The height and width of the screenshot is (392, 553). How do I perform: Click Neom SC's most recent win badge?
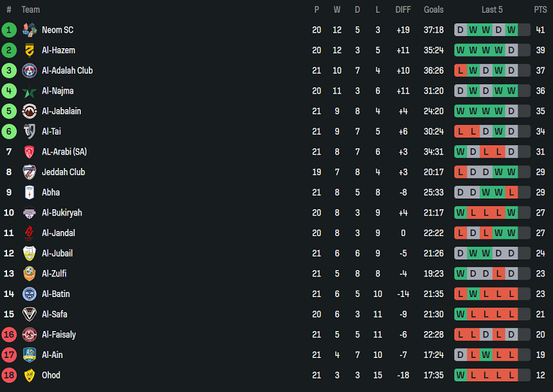[512, 30]
